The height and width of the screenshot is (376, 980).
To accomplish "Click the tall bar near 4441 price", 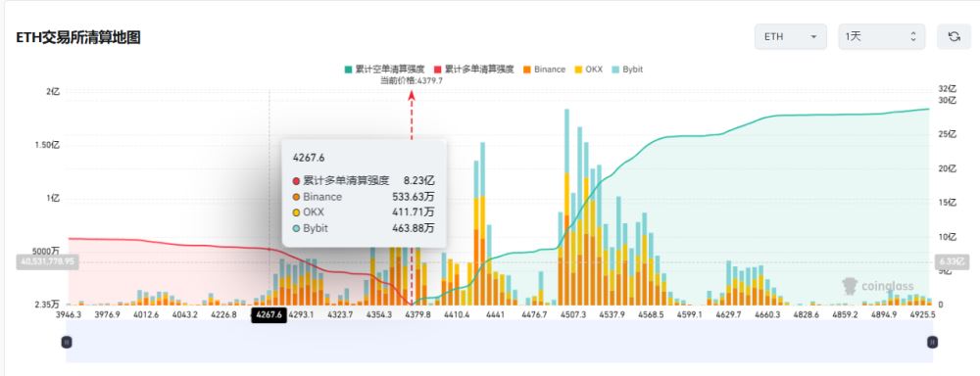I will 482,223.
